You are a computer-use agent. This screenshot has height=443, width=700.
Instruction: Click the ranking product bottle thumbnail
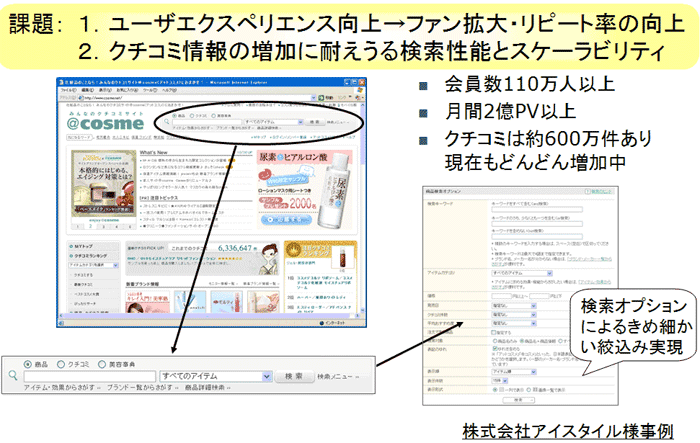click(342, 258)
